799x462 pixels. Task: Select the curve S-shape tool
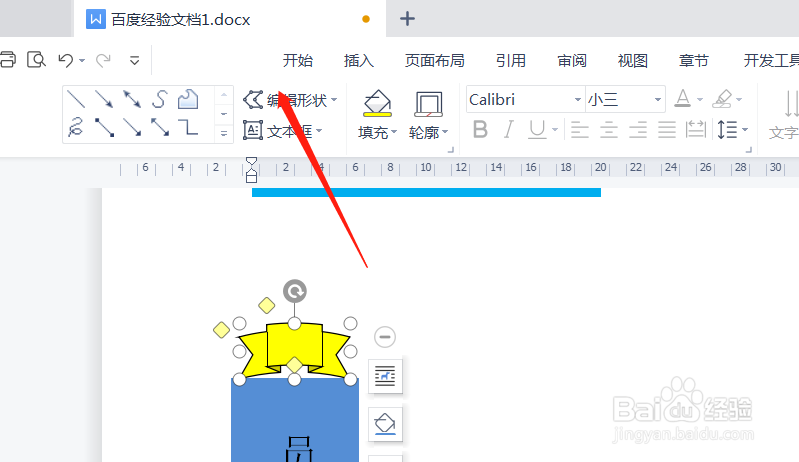[x=160, y=99]
